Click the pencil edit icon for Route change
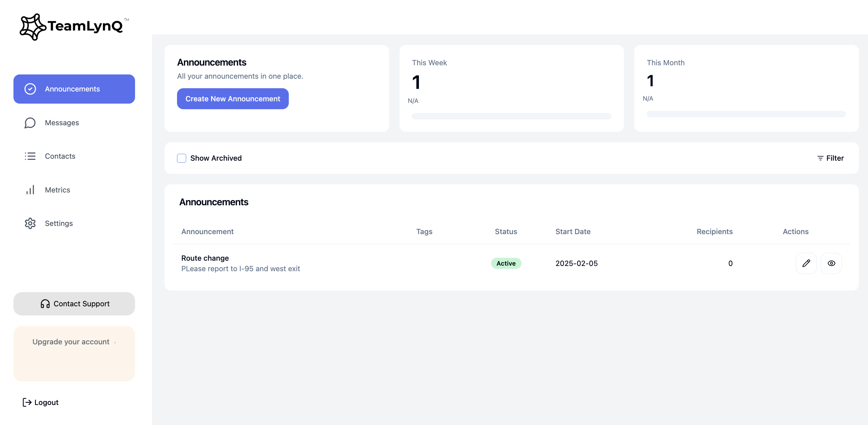Screen dimensions: 868x425 click(x=806, y=263)
